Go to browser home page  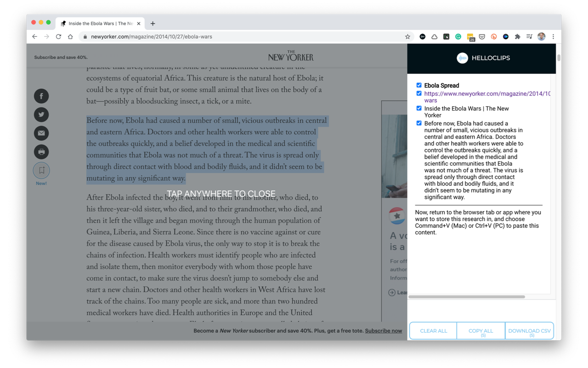70,37
